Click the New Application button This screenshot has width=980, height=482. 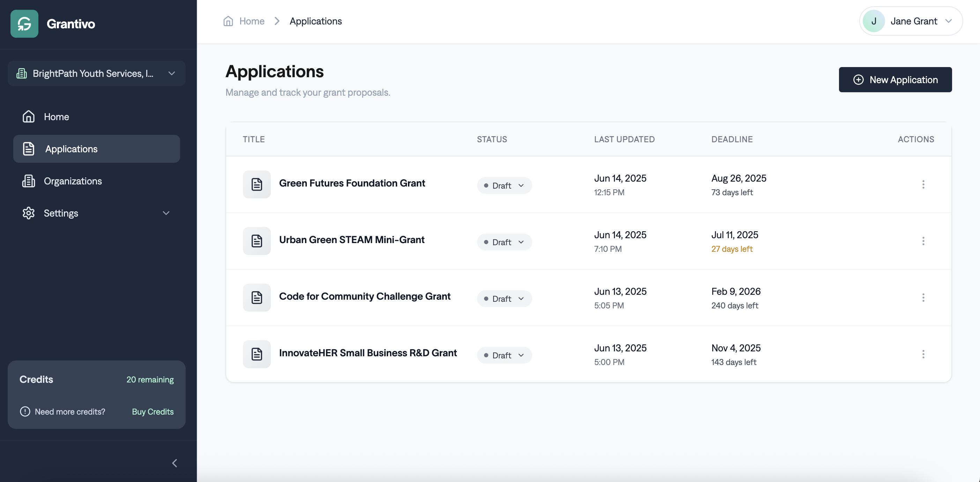[895, 80]
